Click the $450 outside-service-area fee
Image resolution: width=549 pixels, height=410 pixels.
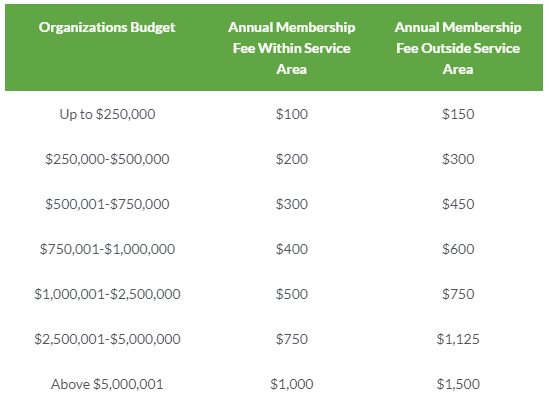pos(458,204)
